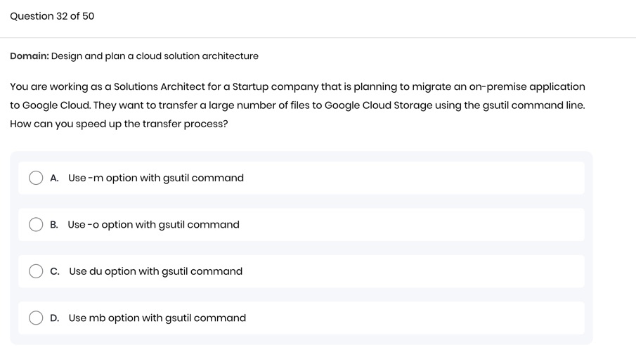The image size is (636, 364).
Task: Click answer text 'Use -o option with gsutil command'
Action: 153,225
